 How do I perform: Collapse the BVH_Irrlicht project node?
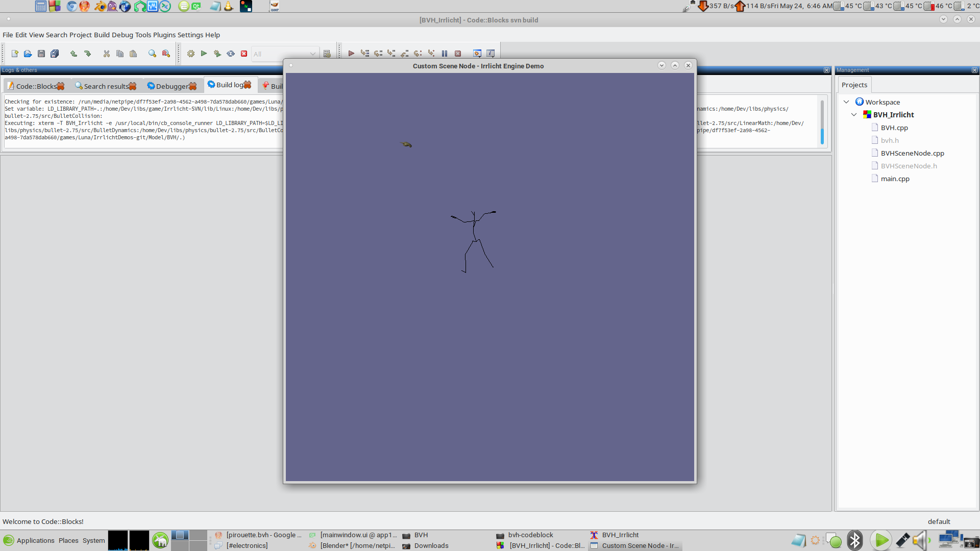854,115
